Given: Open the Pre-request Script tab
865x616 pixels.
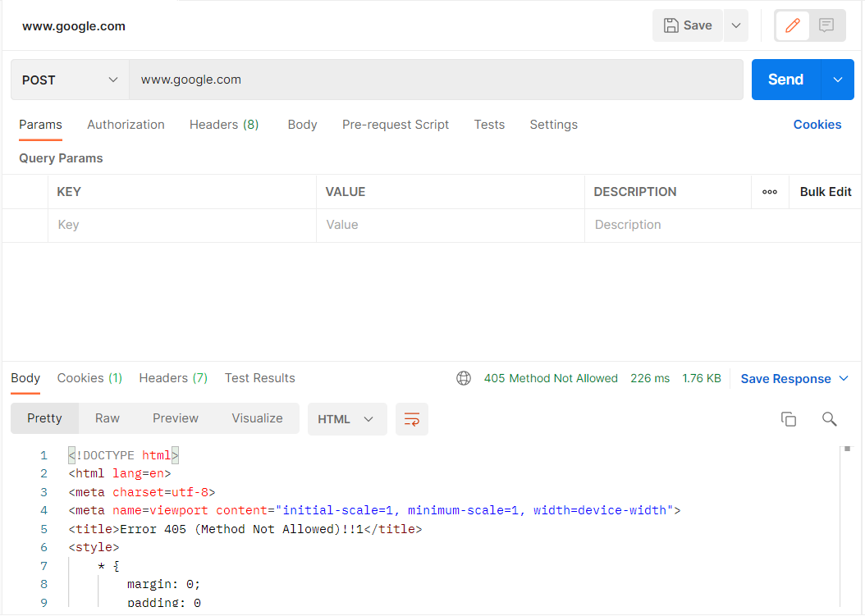Looking at the screenshot, I should click(x=396, y=125).
